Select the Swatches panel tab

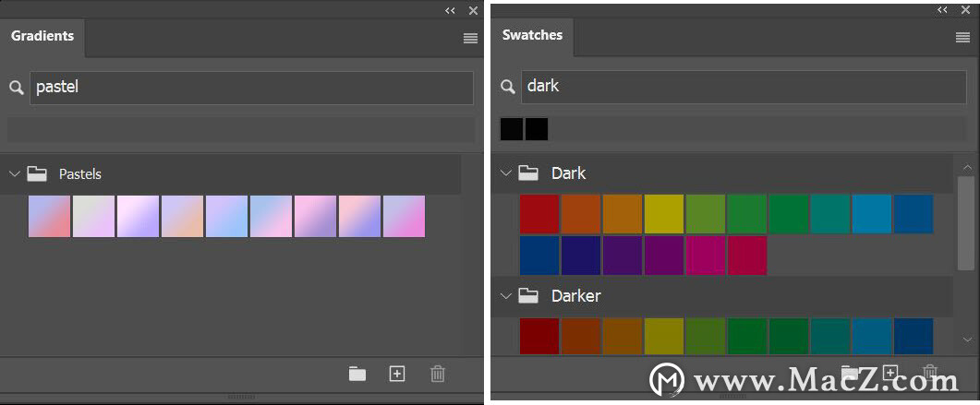point(533,36)
